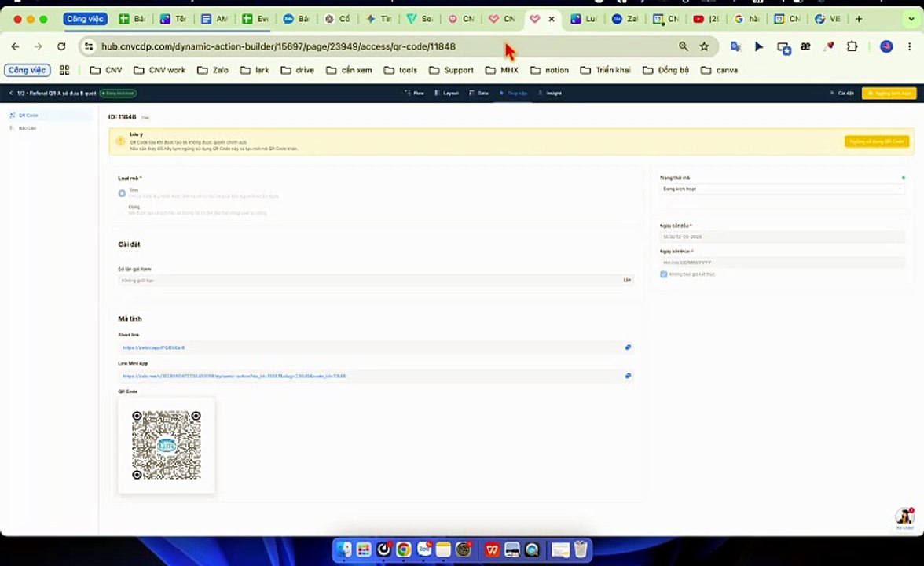
Task: Open the Zalo bookmarks folder
Action: coord(213,70)
